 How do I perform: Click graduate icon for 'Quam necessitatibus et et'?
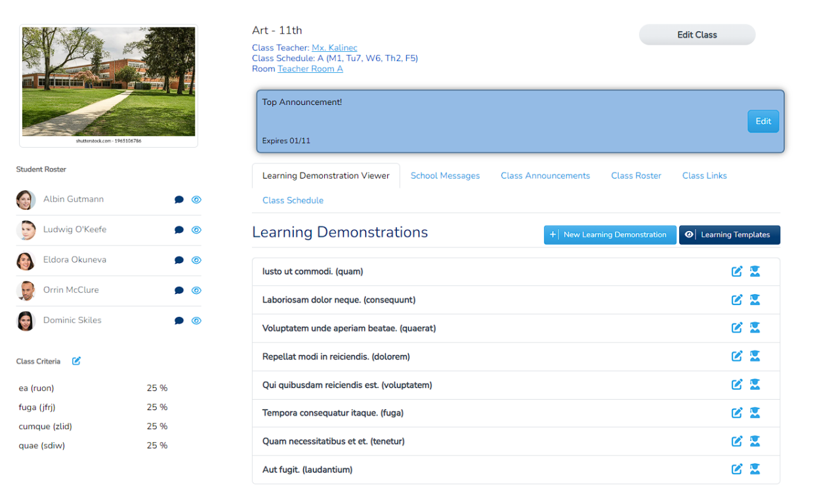755,441
